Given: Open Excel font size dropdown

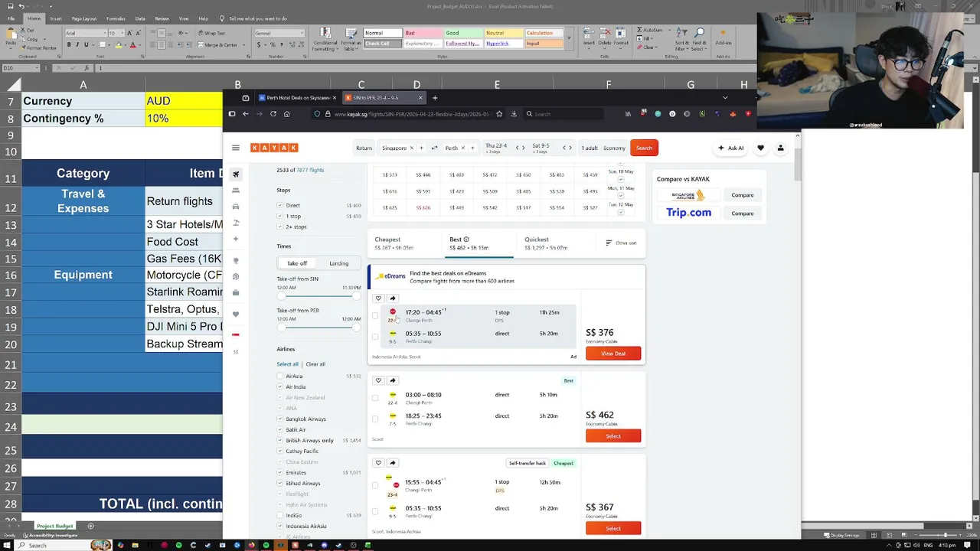Looking at the screenshot, I should pos(122,33).
